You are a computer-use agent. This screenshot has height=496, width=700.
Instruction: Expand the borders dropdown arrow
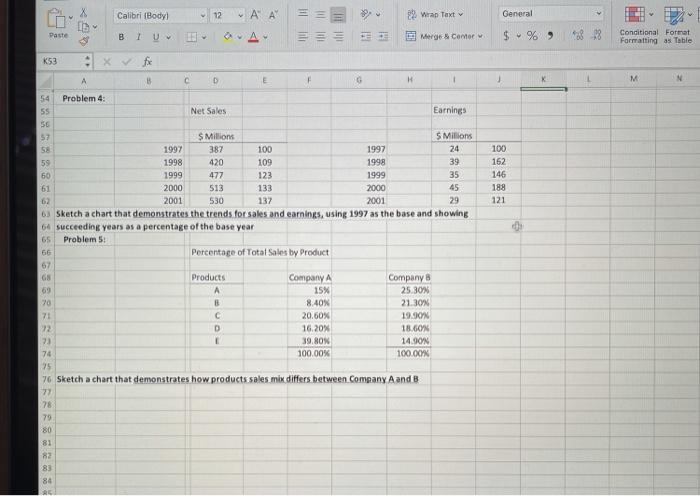click(x=204, y=38)
